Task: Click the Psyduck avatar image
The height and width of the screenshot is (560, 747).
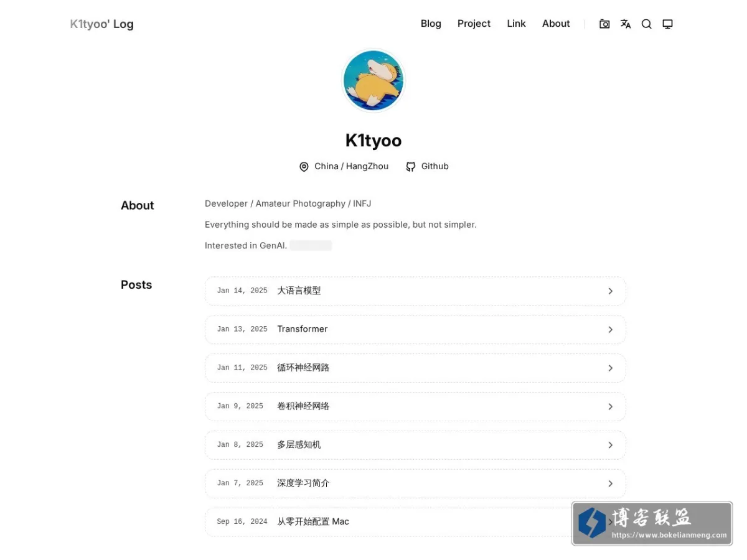Action: point(374,81)
